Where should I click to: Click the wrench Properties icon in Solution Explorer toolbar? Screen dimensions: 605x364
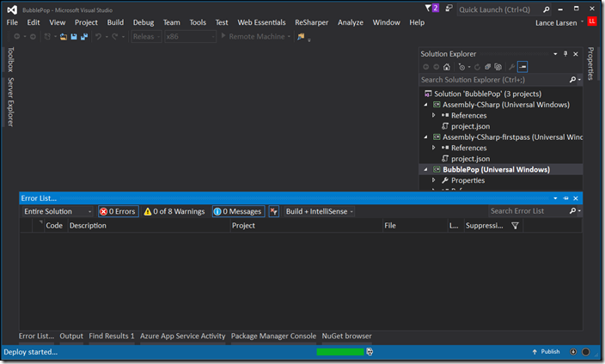pyautogui.click(x=511, y=67)
